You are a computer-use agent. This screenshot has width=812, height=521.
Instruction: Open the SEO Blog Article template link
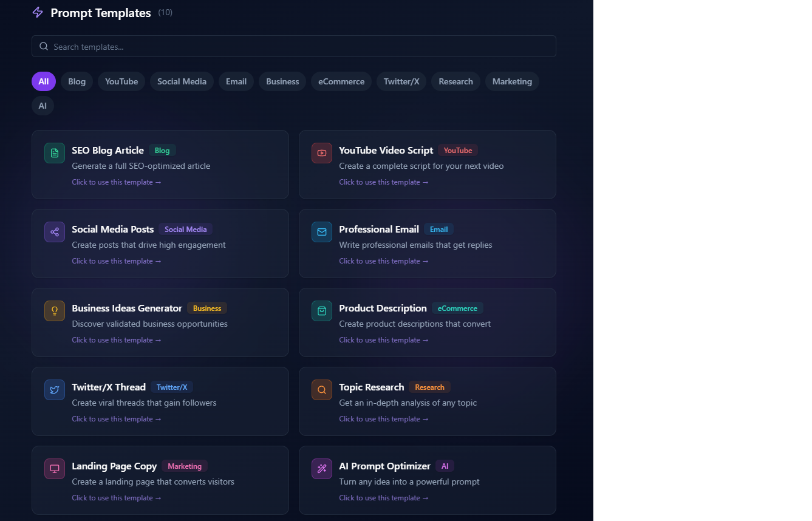tap(116, 182)
